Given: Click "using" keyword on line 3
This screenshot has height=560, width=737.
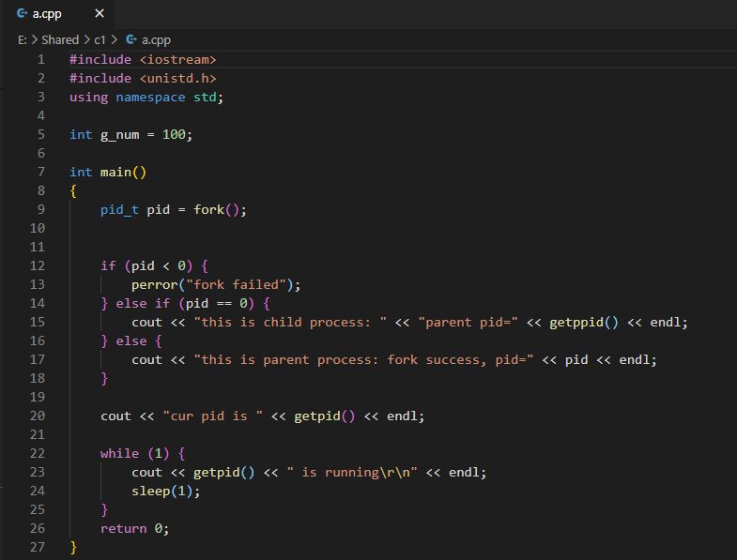Looking at the screenshot, I should tap(89, 98).
